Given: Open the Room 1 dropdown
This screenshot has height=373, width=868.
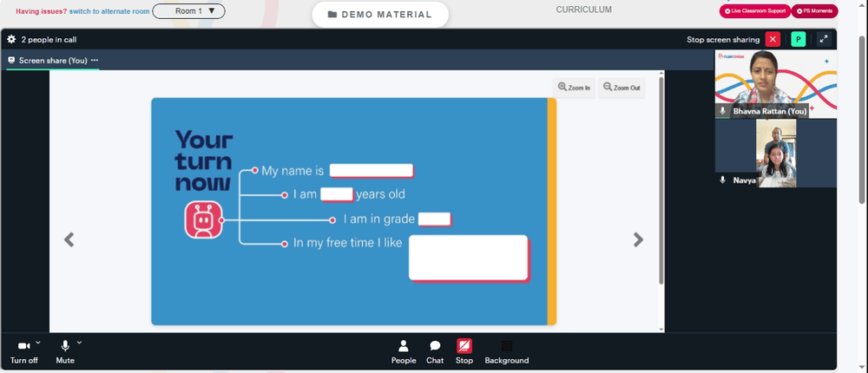Looking at the screenshot, I should [188, 11].
